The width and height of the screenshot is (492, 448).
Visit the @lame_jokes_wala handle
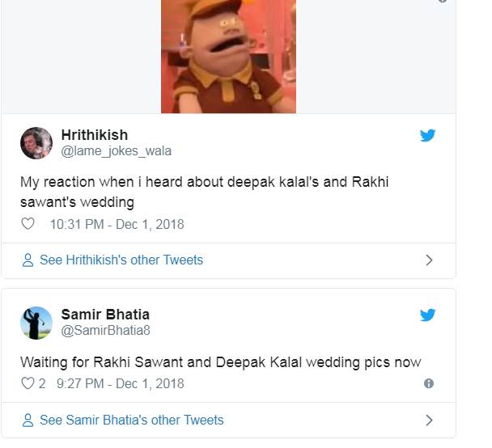pos(117,151)
